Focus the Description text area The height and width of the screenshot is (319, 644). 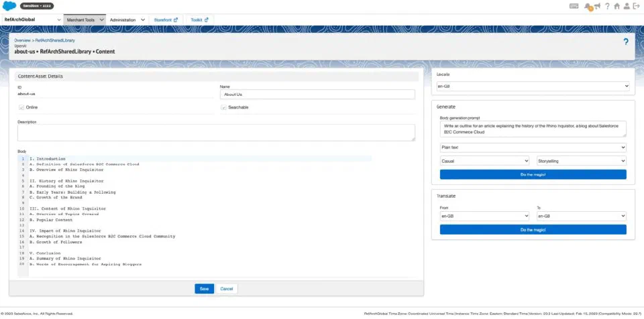216,133
